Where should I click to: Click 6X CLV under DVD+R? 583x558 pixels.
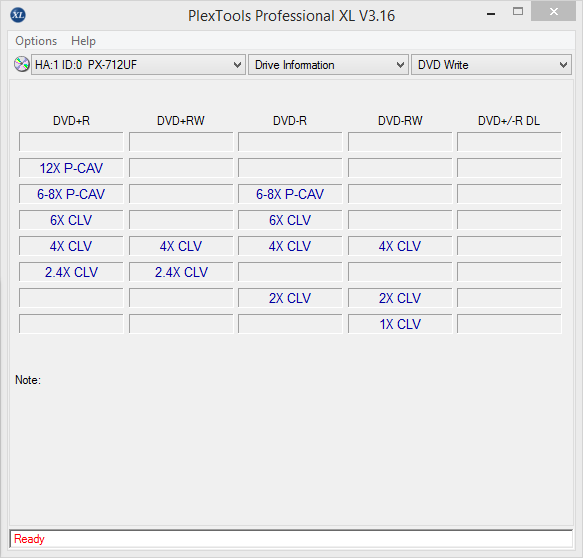coord(71,220)
